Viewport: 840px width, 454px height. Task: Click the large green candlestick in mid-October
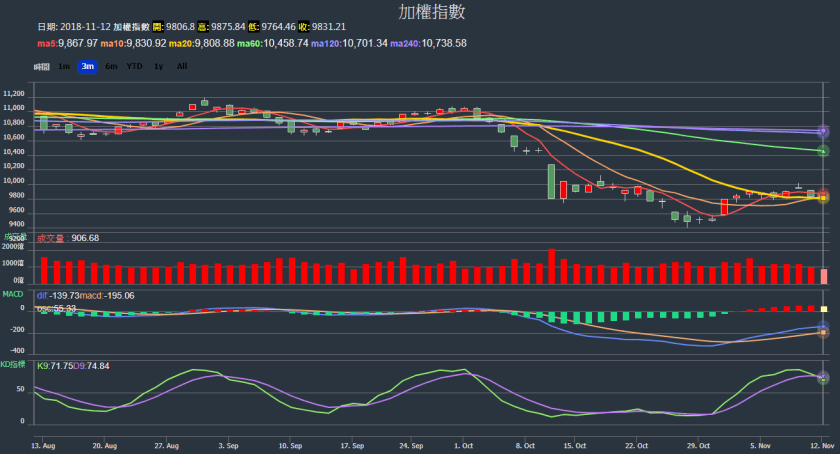pyautogui.click(x=551, y=181)
